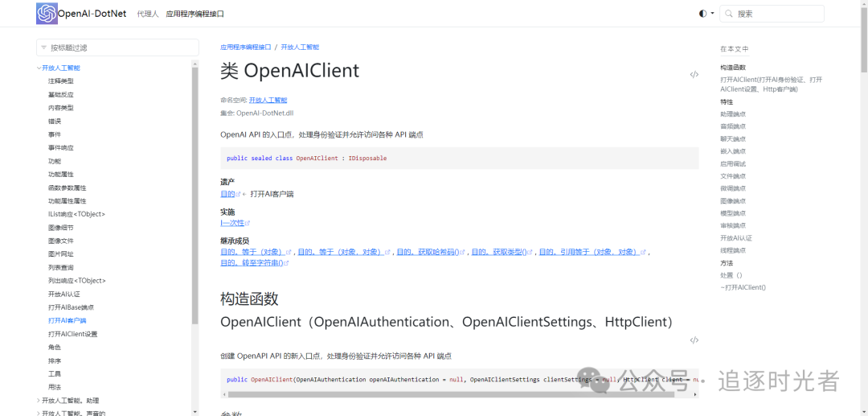This screenshot has height=416, width=868.
Task: Select 事件响应 in the sidebar tree
Action: click(61, 147)
